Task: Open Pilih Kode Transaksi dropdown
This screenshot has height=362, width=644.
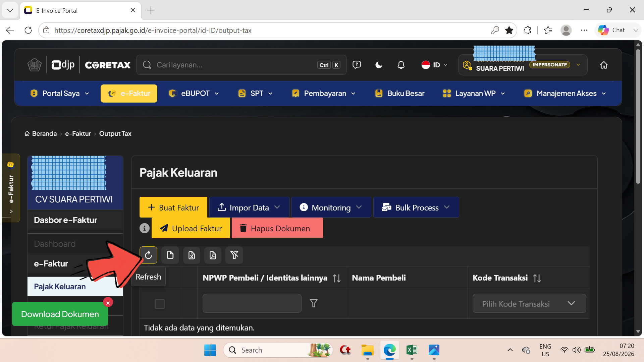Action: [x=529, y=303]
